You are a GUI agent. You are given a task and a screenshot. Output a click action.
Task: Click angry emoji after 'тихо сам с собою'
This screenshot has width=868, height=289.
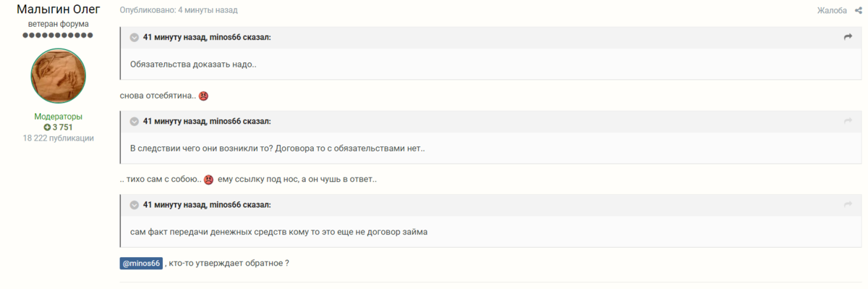click(x=208, y=180)
